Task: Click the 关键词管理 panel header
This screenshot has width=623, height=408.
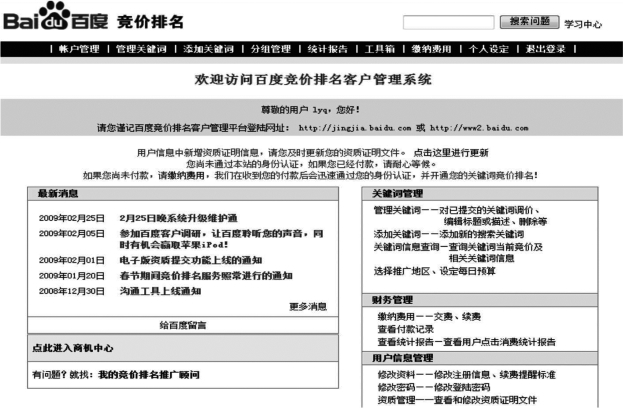Action: (x=480, y=193)
